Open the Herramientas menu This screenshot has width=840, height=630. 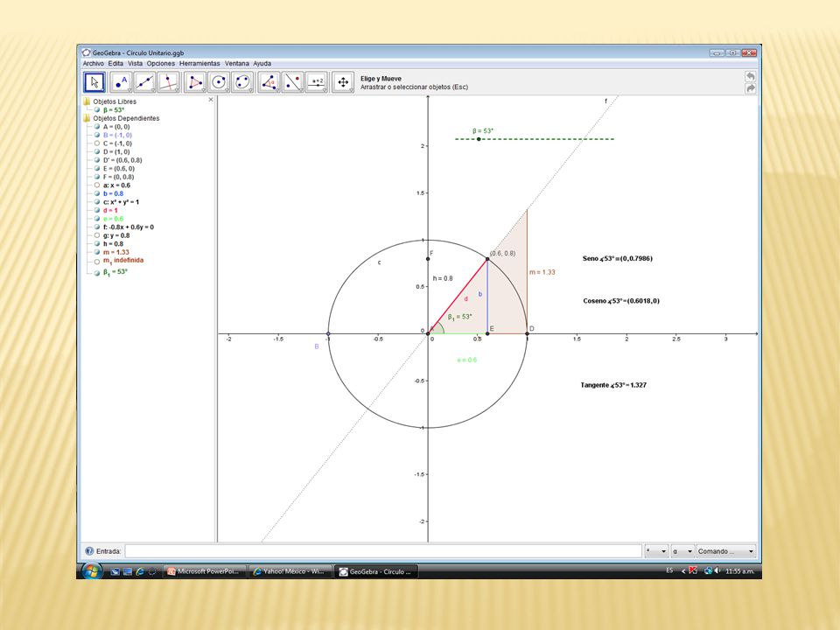(x=199, y=63)
